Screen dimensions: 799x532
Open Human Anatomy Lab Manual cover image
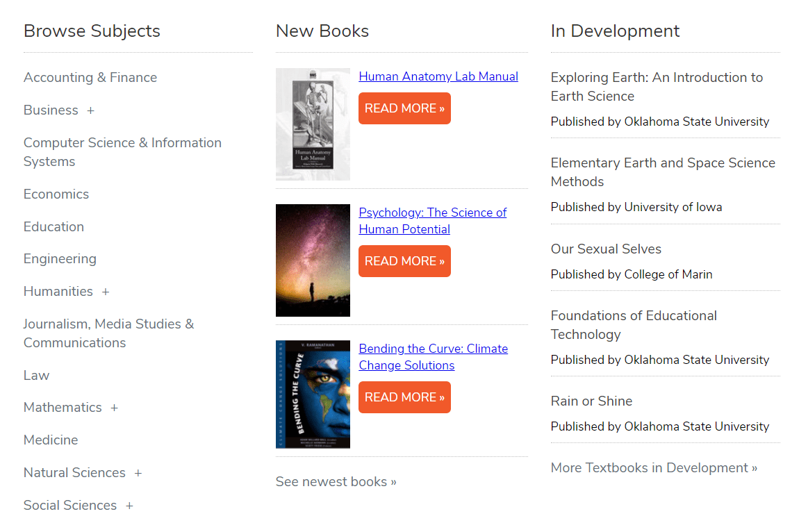pos(313,124)
